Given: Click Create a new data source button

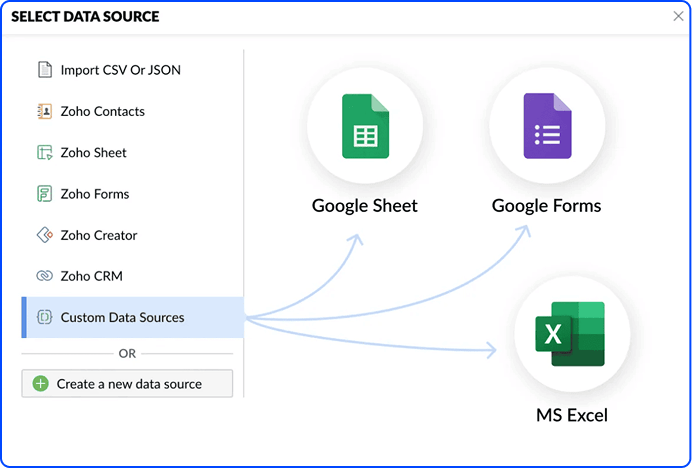Looking at the screenshot, I should pos(127,384).
